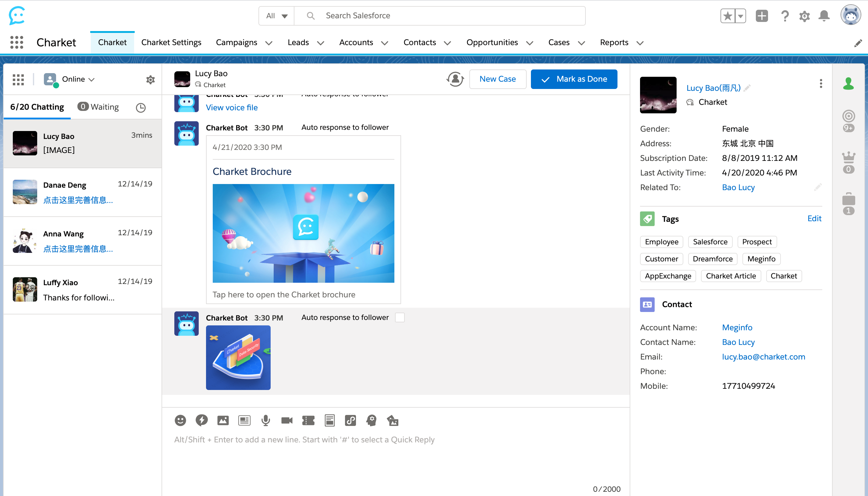Viewport: 868px width, 496px height.
Task: Open the data security image thumbnail
Action: pos(238,357)
